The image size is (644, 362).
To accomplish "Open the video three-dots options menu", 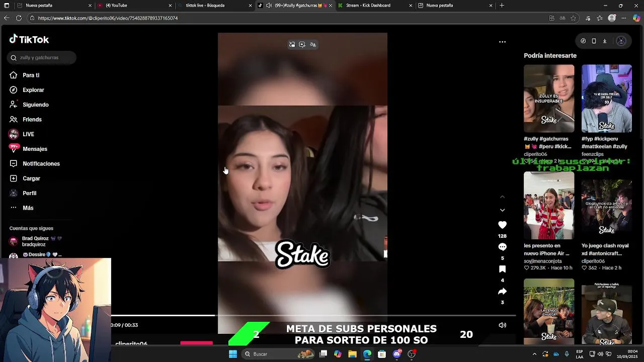I will pyautogui.click(x=502, y=42).
